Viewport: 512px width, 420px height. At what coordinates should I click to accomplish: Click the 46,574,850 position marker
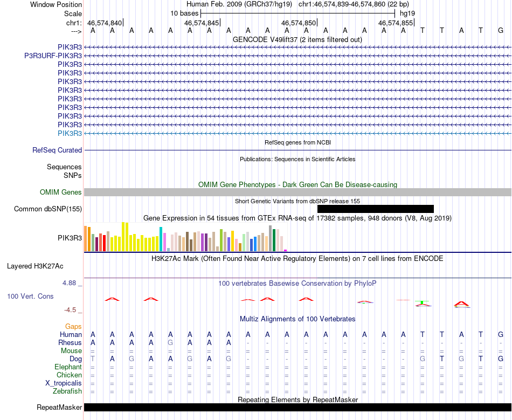pos(300,23)
